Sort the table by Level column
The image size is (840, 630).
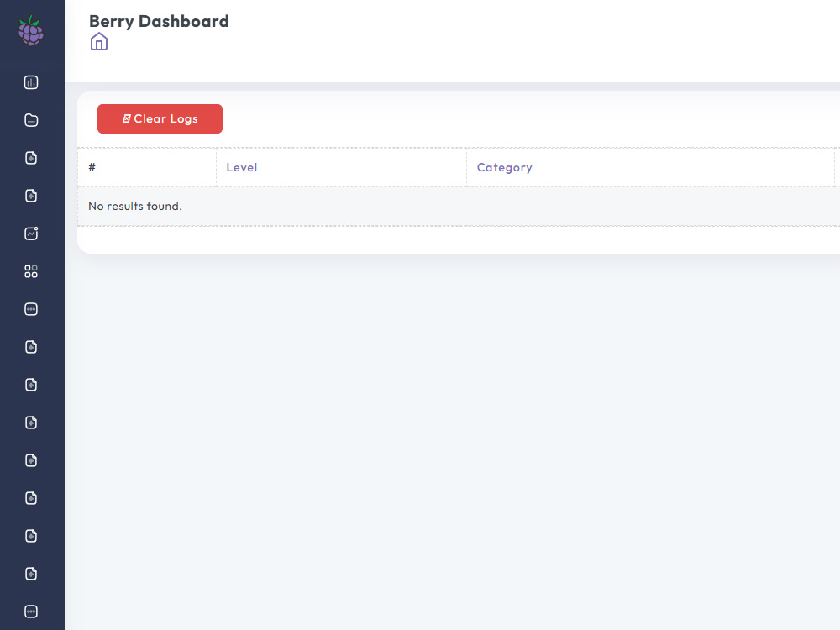pyautogui.click(x=242, y=168)
